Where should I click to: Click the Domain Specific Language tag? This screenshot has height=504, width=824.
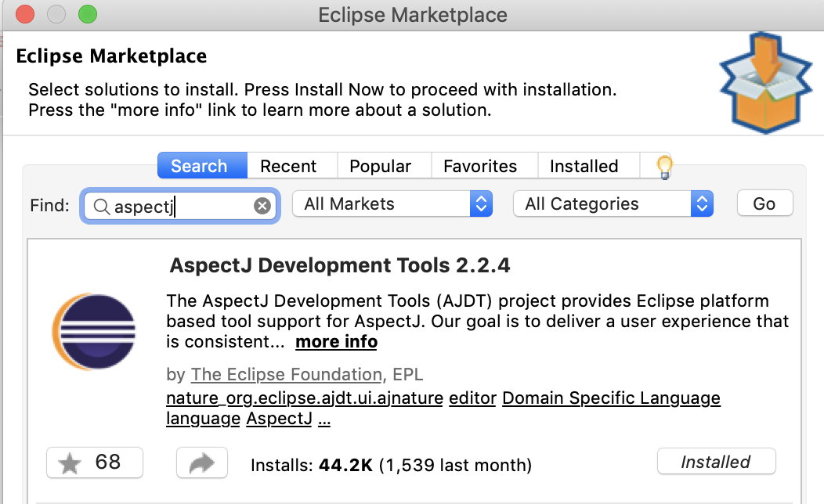611,398
